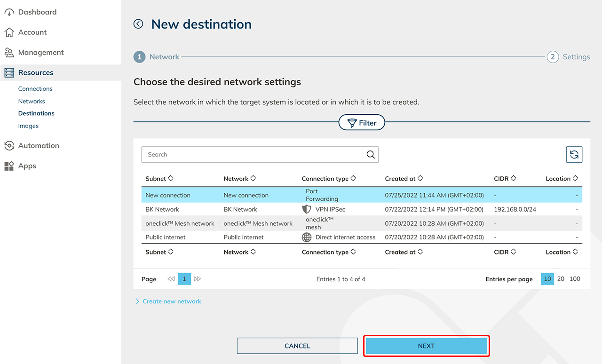The height and width of the screenshot is (364, 602).
Task: Go to next page arrows in pagination
Action: click(x=198, y=279)
